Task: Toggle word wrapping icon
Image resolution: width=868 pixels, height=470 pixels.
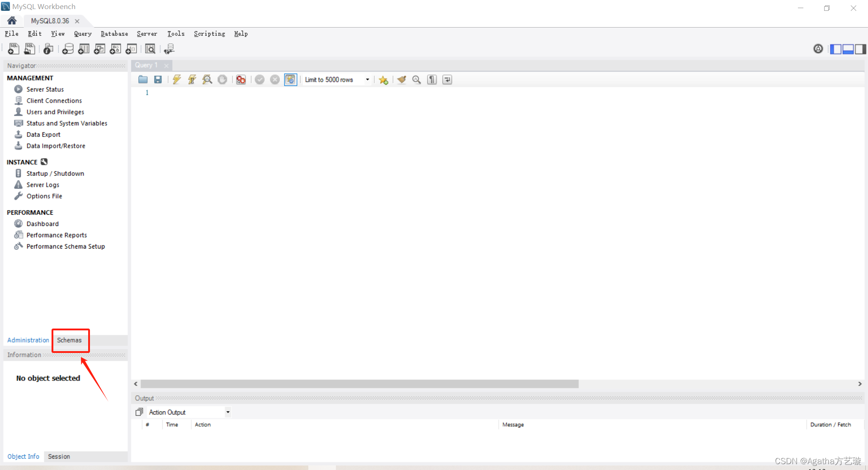Action: pyautogui.click(x=447, y=80)
